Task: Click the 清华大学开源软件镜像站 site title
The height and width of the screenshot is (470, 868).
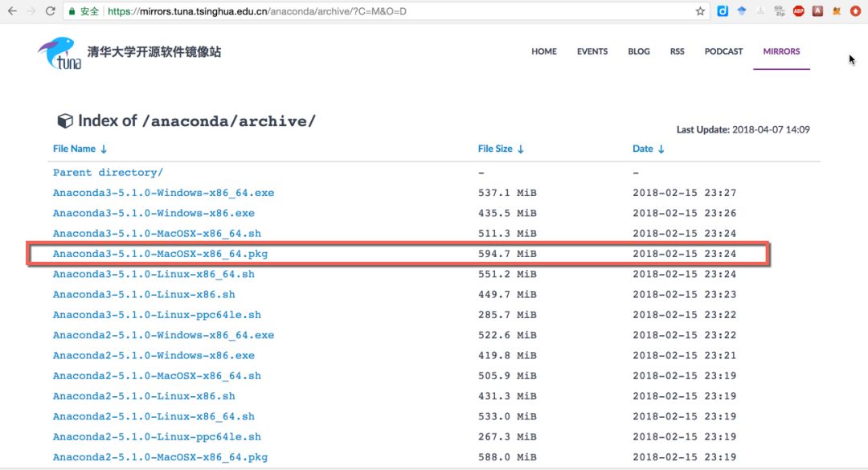Action: (154, 52)
